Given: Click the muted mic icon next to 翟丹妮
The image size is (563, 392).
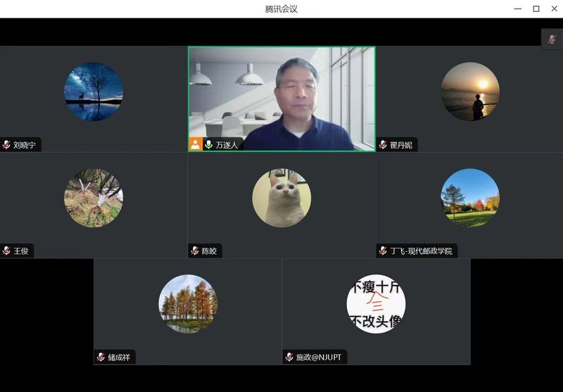Looking at the screenshot, I should click(384, 145).
